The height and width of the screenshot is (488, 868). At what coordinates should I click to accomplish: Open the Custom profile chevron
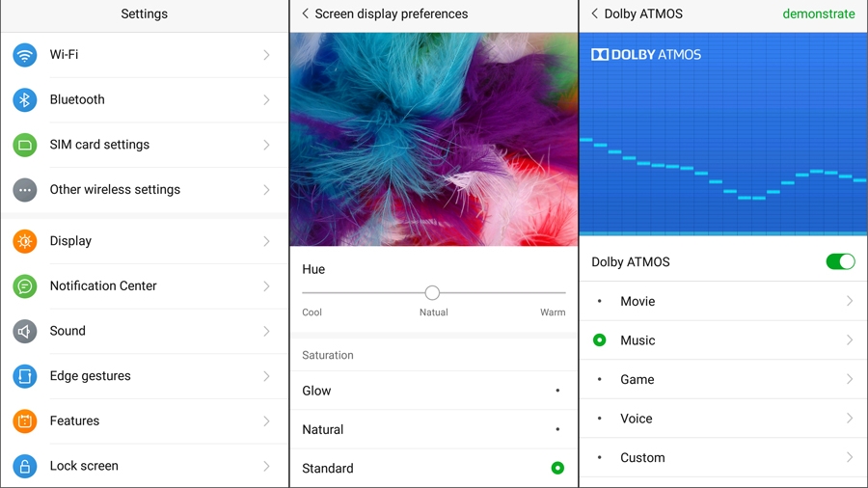click(x=849, y=457)
